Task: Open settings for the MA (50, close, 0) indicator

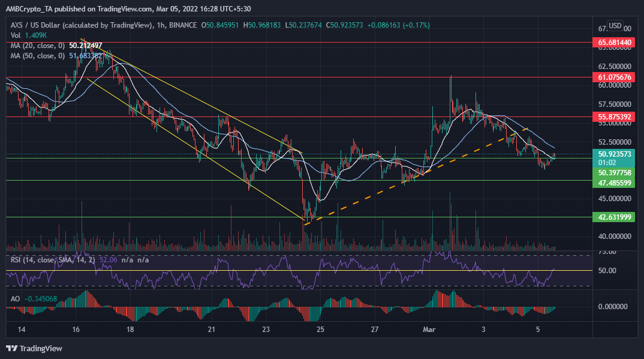Action: tap(40, 56)
